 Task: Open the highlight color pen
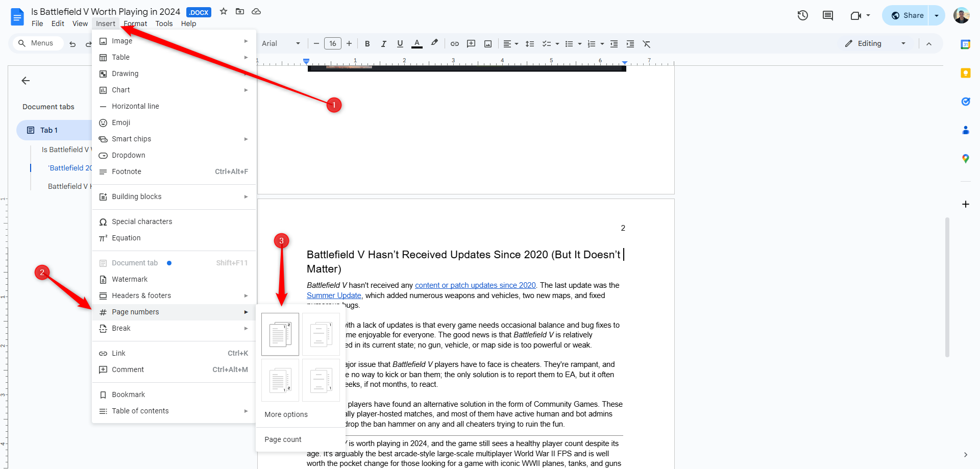[434, 43]
